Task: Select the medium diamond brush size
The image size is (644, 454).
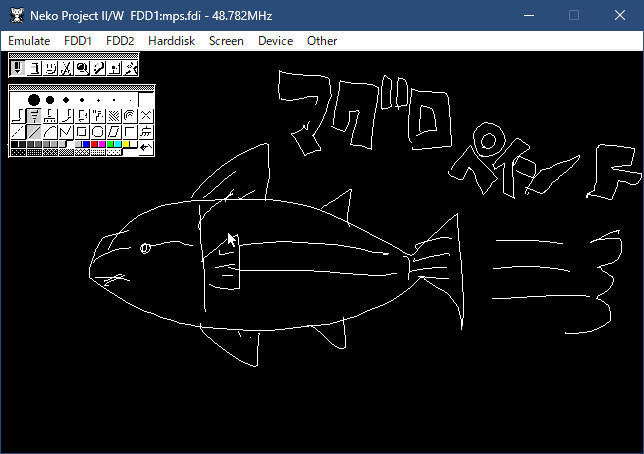Action: (x=66, y=99)
